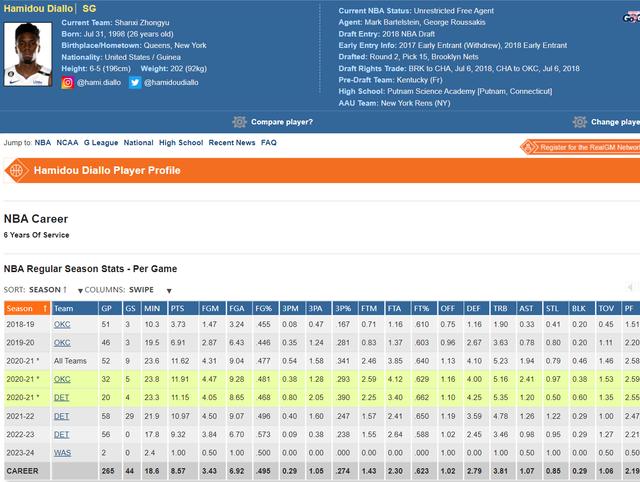Open Instagram icon next to @hami.diallo
Image resolution: width=640 pixels, height=482 pixels.
click(x=68, y=82)
